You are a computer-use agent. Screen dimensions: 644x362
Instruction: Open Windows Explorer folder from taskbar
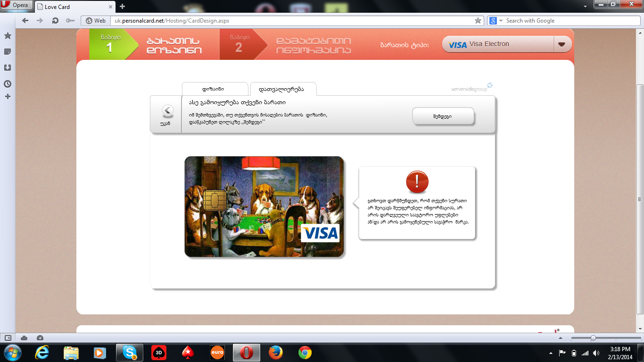71,353
